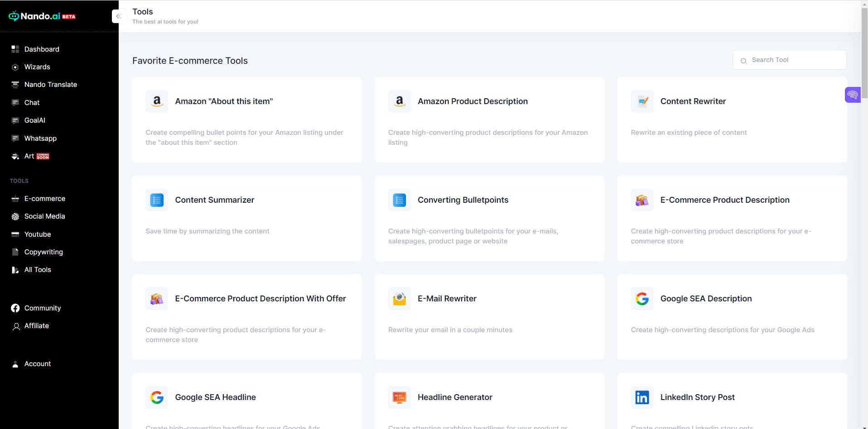Collapse the sidebar with the chevron
Image resolution: width=868 pixels, height=429 pixels.
point(118,16)
